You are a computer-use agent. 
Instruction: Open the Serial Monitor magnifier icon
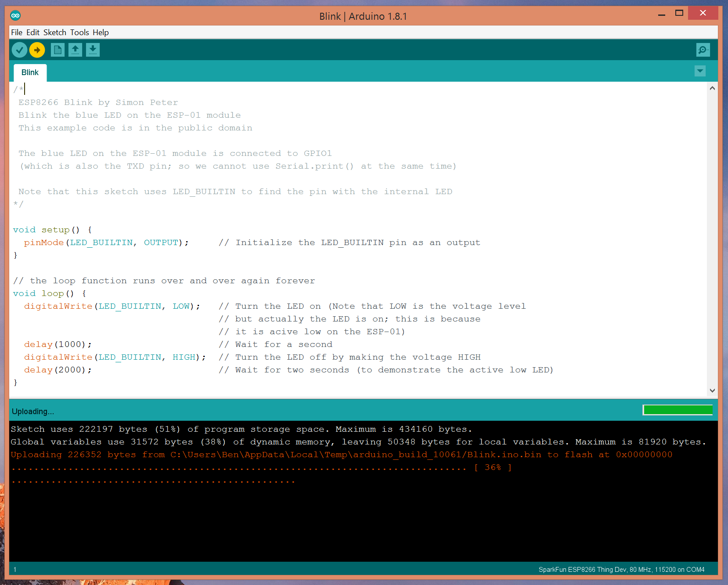[703, 50]
